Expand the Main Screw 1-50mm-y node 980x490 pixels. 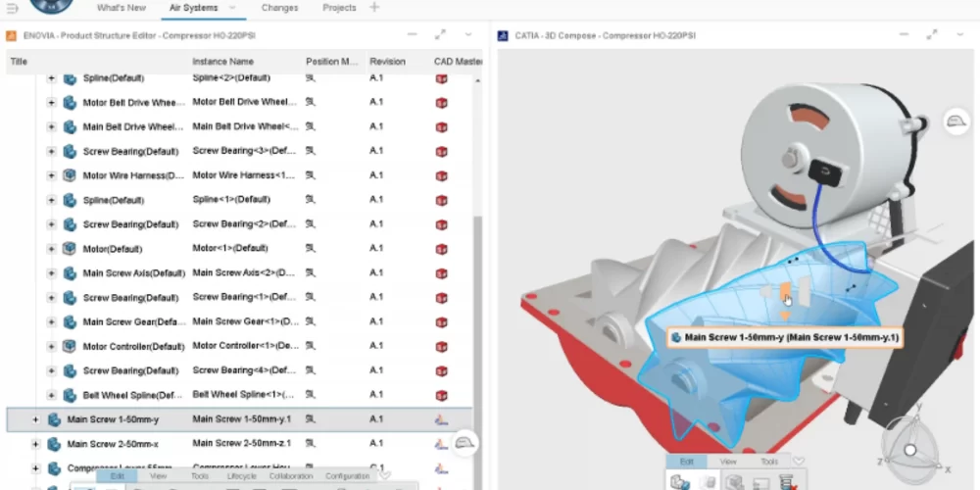click(35, 419)
